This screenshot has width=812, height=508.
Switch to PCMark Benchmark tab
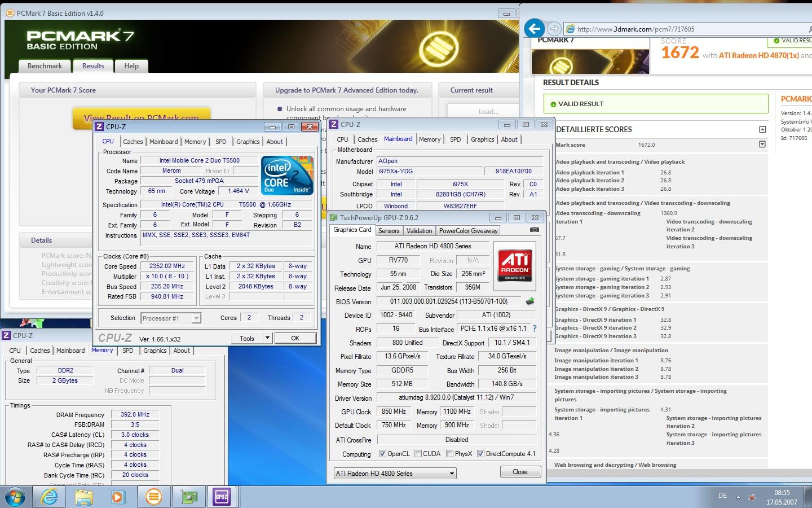click(45, 66)
